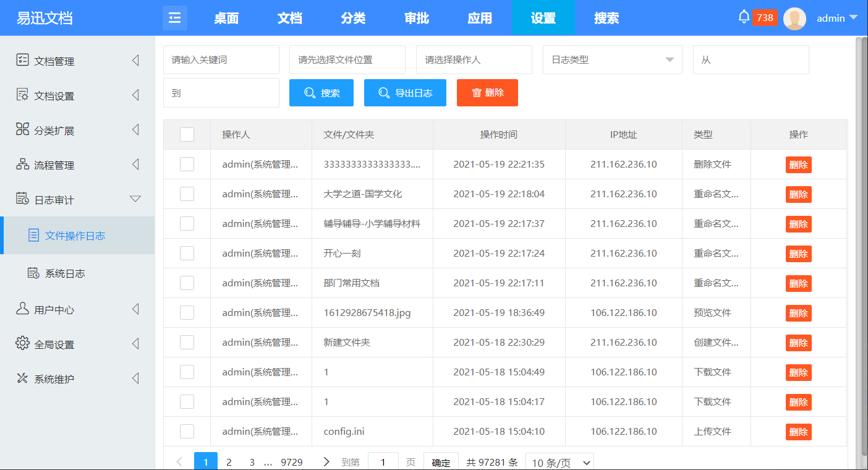Click the 请选择操作人 field
868x470 pixels.
click(x=474, y=60)
